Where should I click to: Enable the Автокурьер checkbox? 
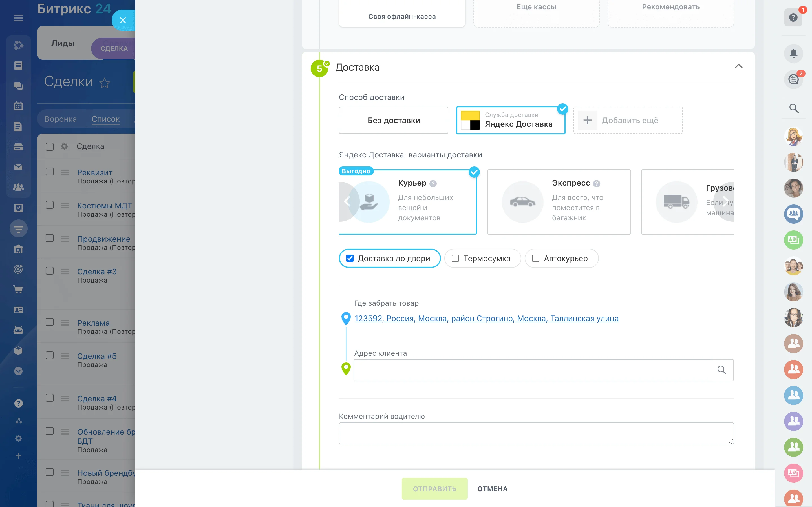pyautogui.click(x=535, y=258)
